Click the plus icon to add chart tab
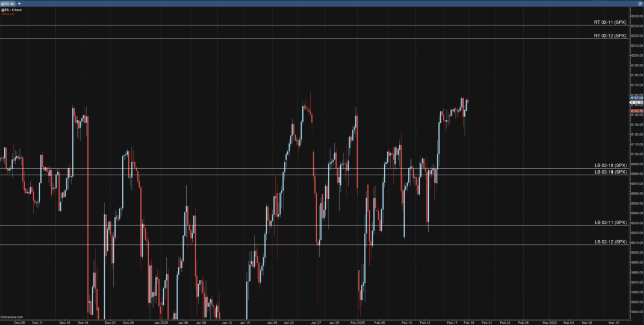644x325 pixels. pos(19,3)
